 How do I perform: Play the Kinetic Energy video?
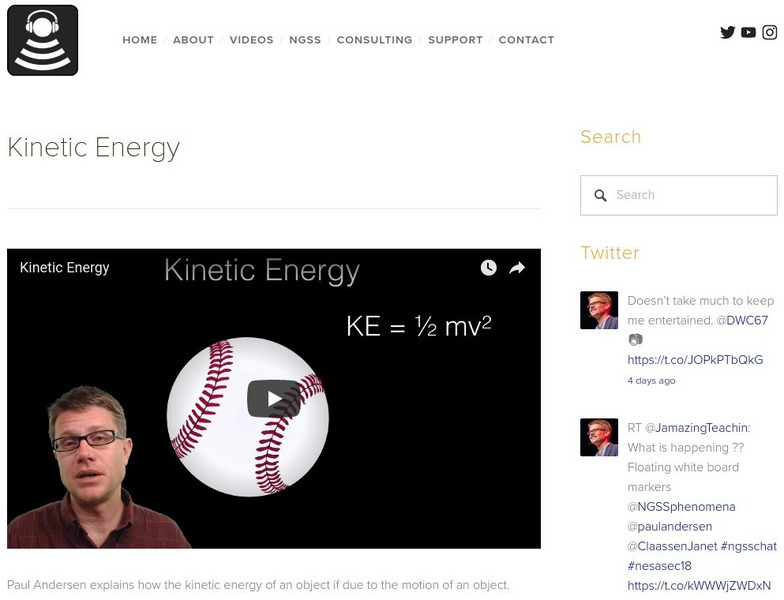[273, 398]
